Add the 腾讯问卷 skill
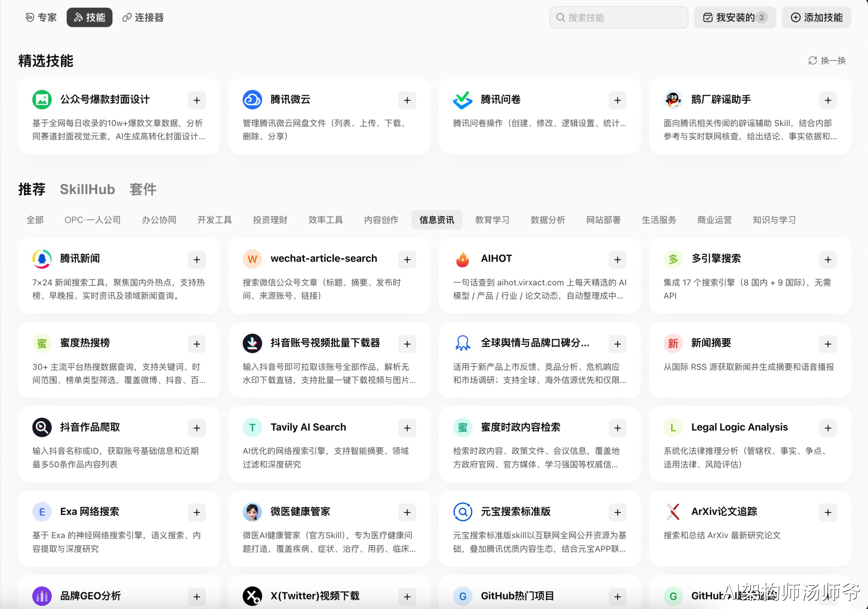 [x=618, y=100]
